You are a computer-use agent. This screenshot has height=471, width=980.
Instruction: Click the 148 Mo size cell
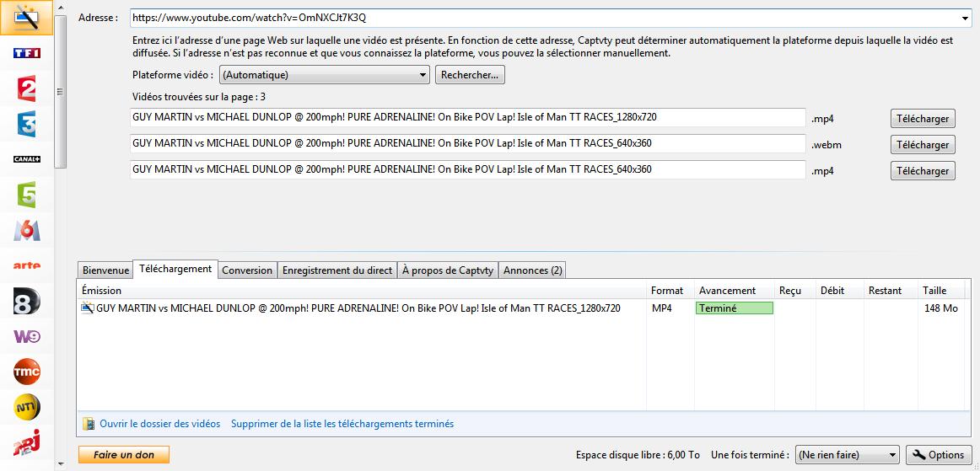click(x=940, y=308)
